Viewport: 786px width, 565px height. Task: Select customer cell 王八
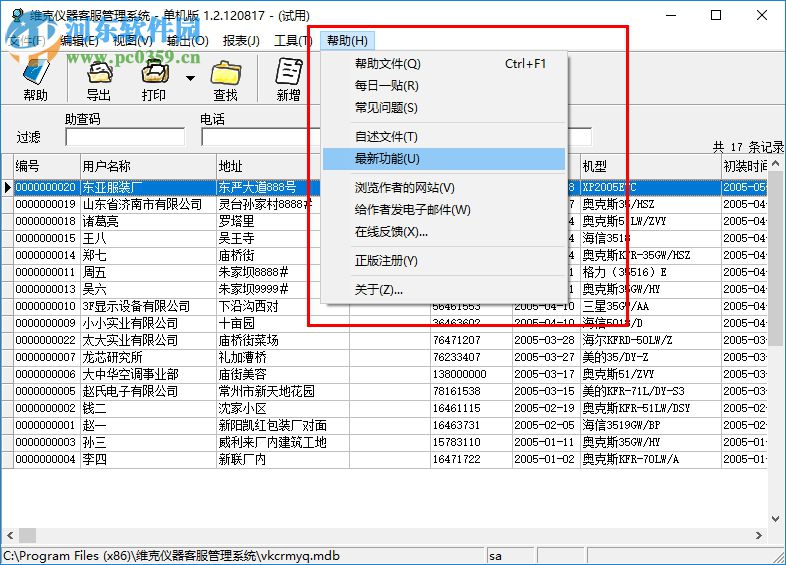point(148,239)
